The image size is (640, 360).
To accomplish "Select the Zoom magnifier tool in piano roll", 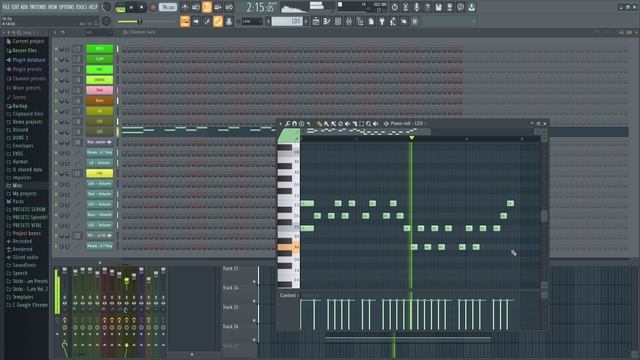I will click(x=368, y=124).
